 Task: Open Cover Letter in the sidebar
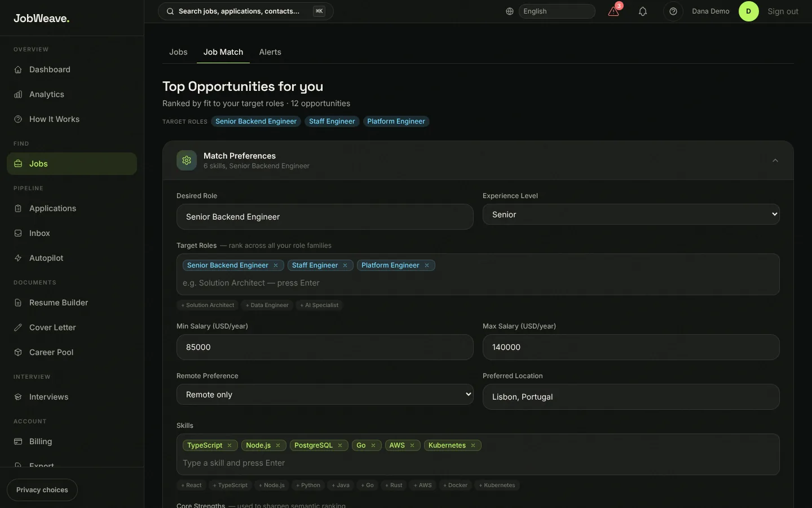pyautogui.click(x=72, y=327)
